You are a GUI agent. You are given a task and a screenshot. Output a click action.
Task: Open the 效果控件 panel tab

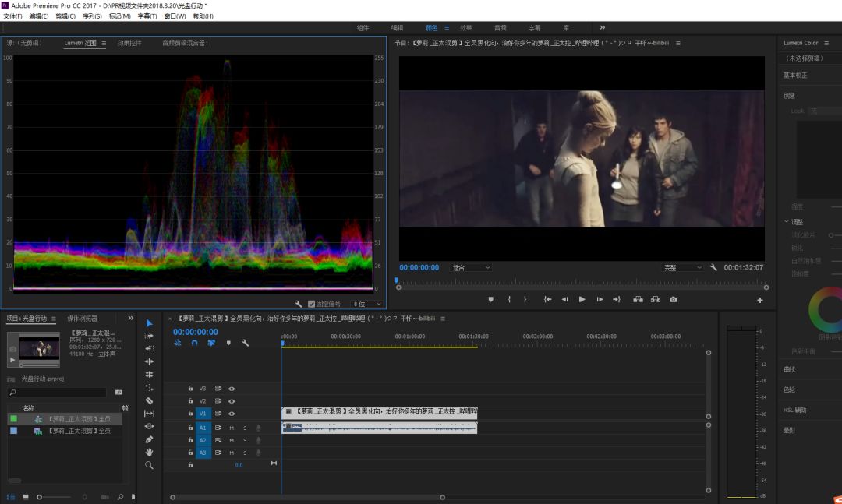129,43
